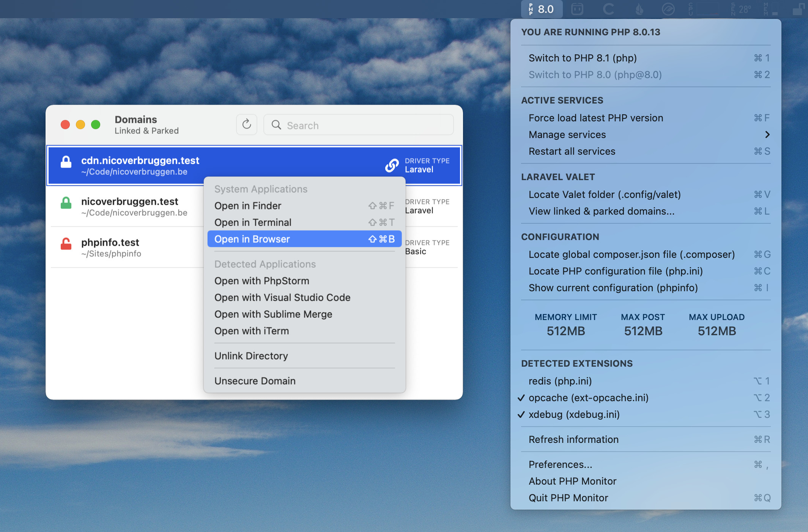
Task: Click the C-shaped icon in the menu bar
Action: click(x=608, y=9)
